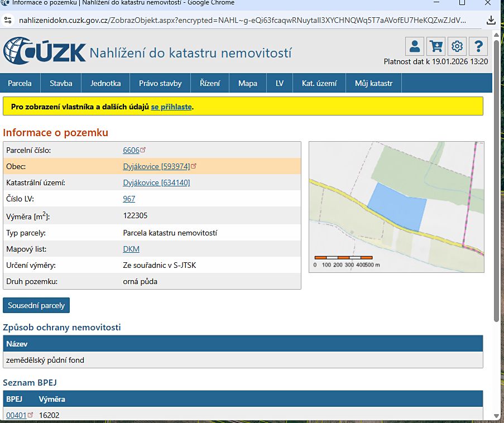The image size is (504, 423).
Task: Click the page's vertical scrollbar thumb
Action: click(x=496, y=180)
